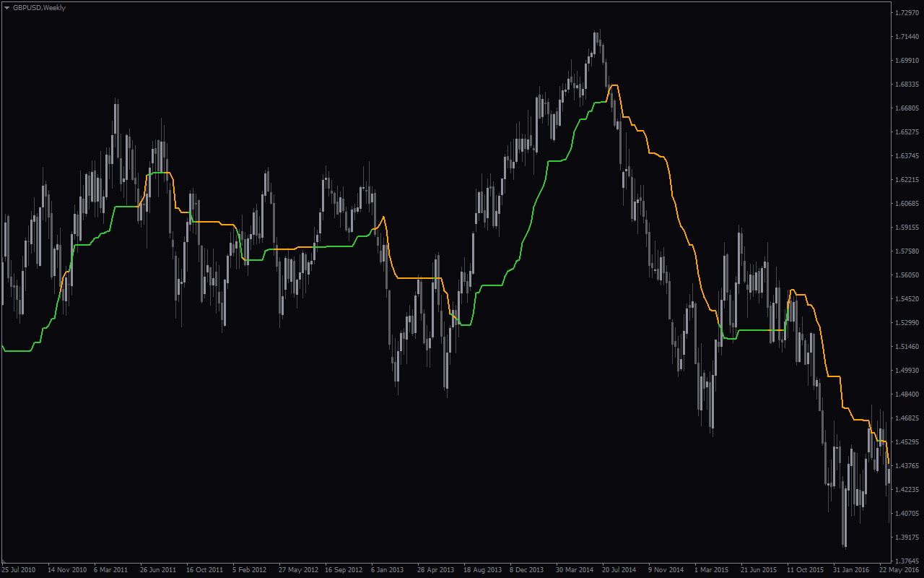Click the GBPUSD,Weekly chart title
Image resolution: width=924 pixels, height=578 pixels.
[39, 8]
